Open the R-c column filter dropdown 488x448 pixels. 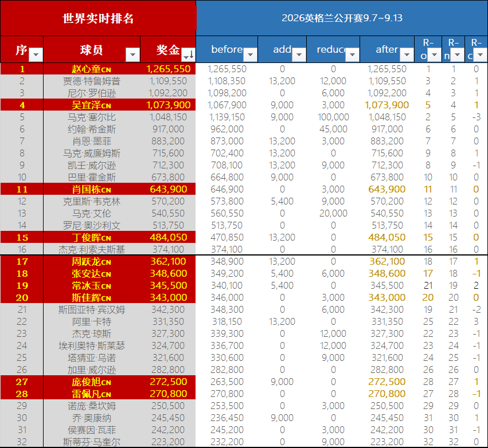coord(481,55)
